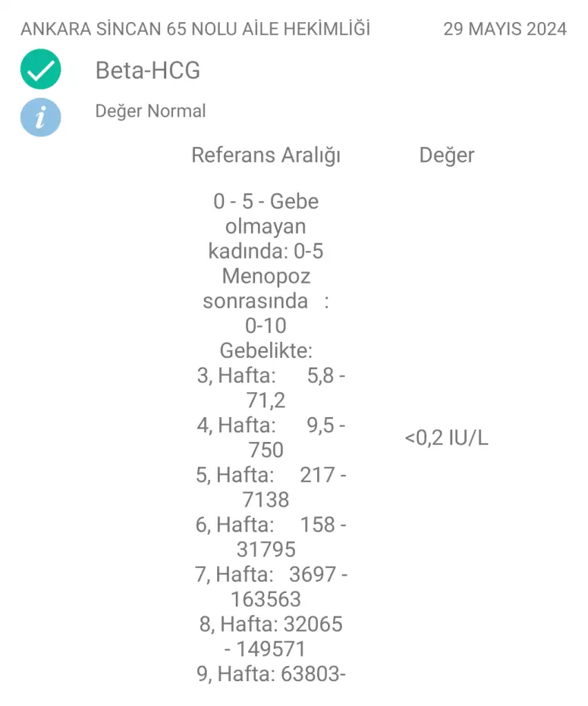Screen dimensions: 588x706
Task: Click the green checkmark status icon
Action: [x=41, y=70]
